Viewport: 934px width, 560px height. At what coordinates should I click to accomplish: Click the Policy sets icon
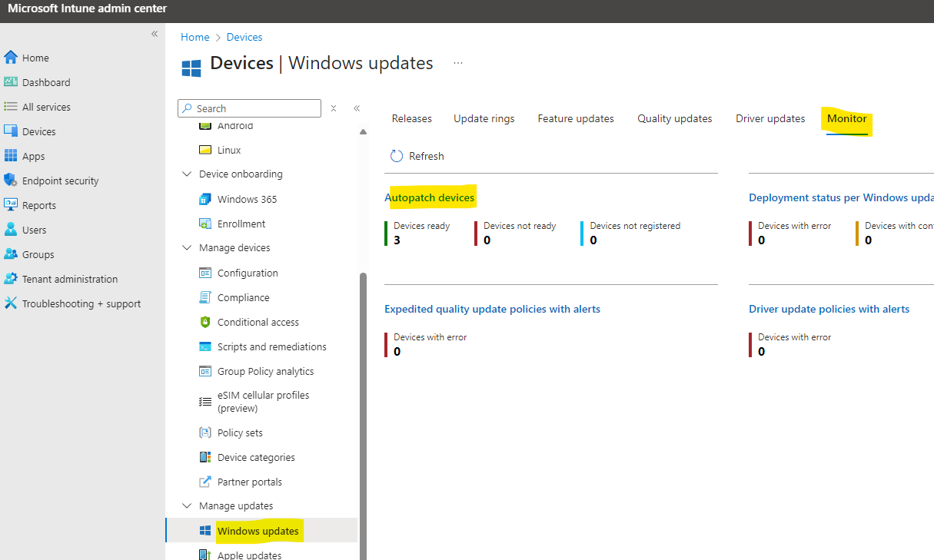pos(205,432)
